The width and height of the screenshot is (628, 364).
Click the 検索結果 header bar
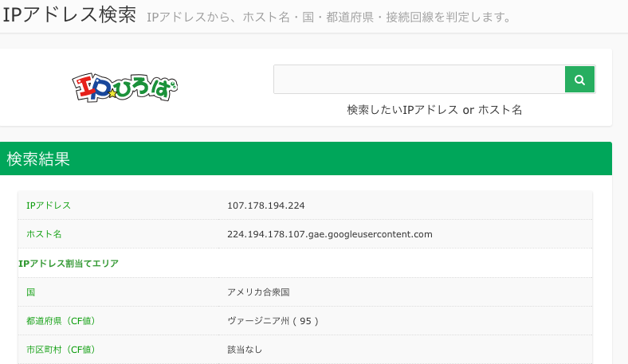pyautogui.click(x=306, y=159)
